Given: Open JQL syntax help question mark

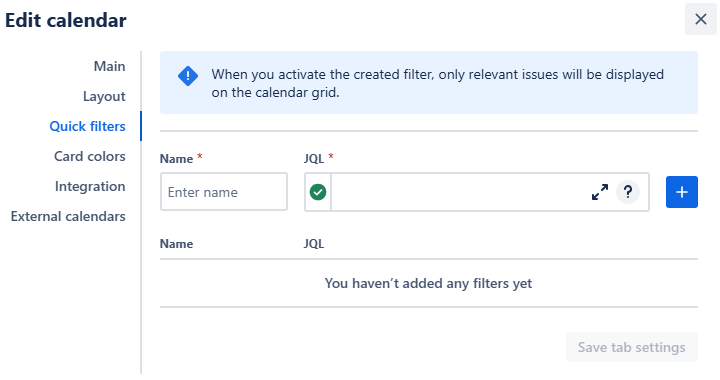Looking at the screenshot, I should [x=628, y=192].
